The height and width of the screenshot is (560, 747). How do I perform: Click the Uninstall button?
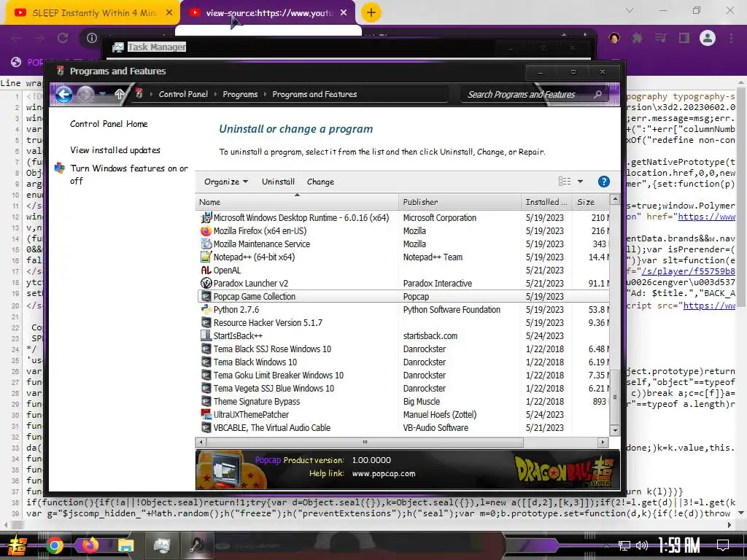click(278, 182)
